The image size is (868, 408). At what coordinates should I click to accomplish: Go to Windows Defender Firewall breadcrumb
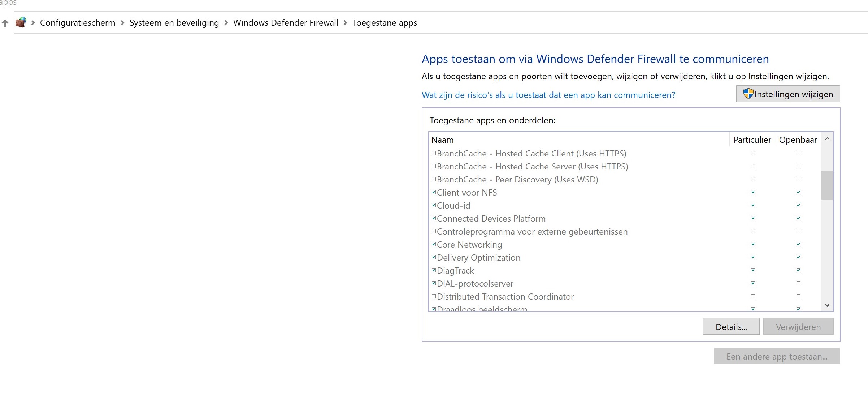286,23
